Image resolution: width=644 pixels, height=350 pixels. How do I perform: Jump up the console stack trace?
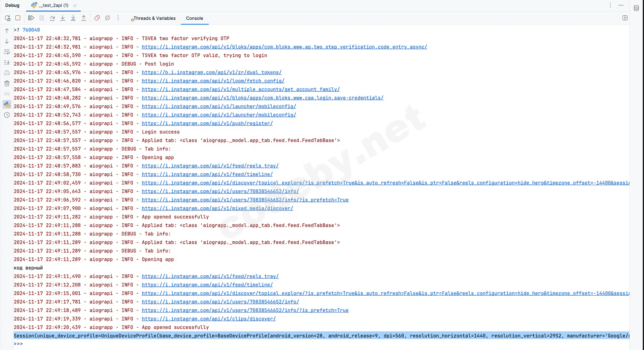click(x=7, y=31)
